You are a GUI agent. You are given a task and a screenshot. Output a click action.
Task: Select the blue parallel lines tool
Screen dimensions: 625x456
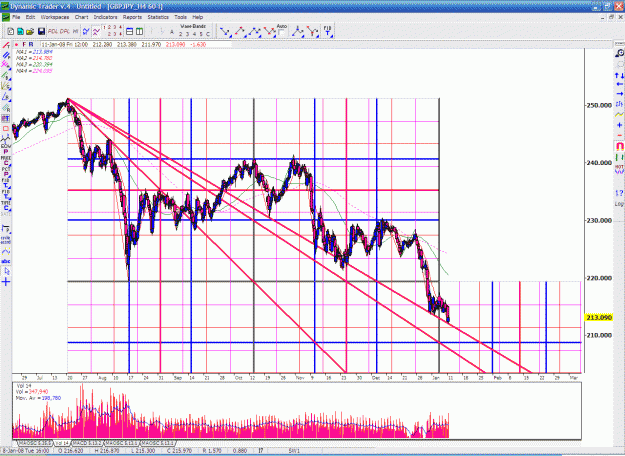6,55
